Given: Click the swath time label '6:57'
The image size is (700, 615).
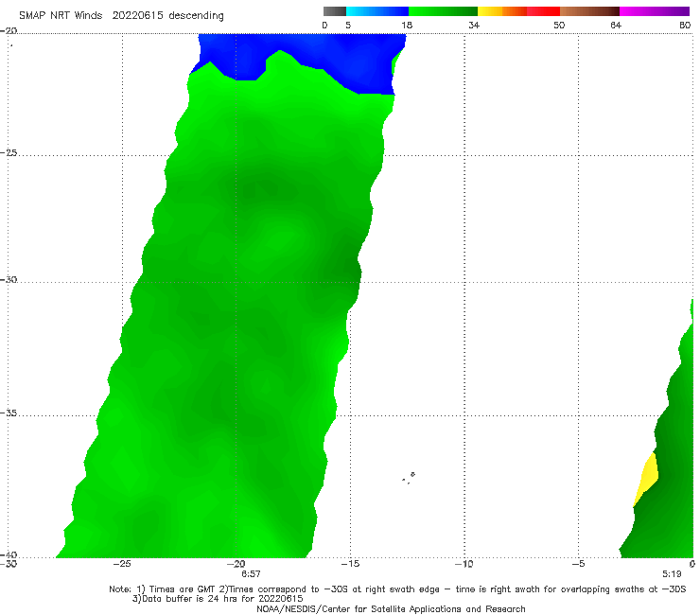Looking at the screenshot, I should 251,574.
